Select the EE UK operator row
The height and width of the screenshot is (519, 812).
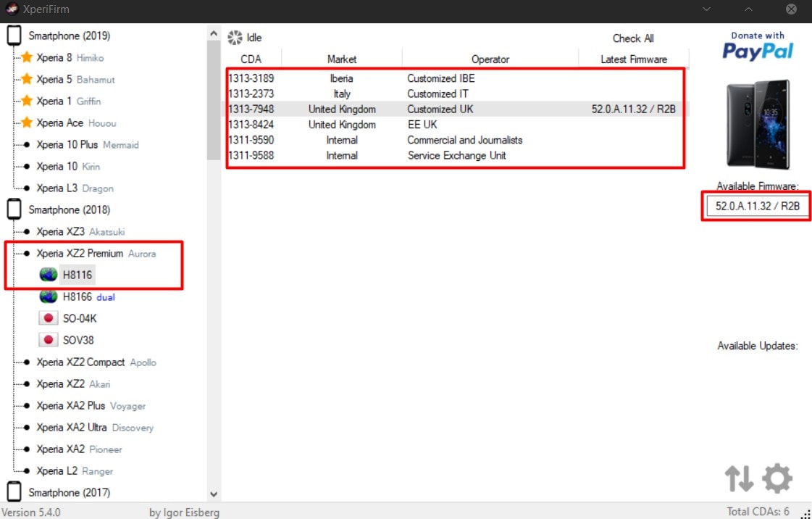(x=457, y=124)
